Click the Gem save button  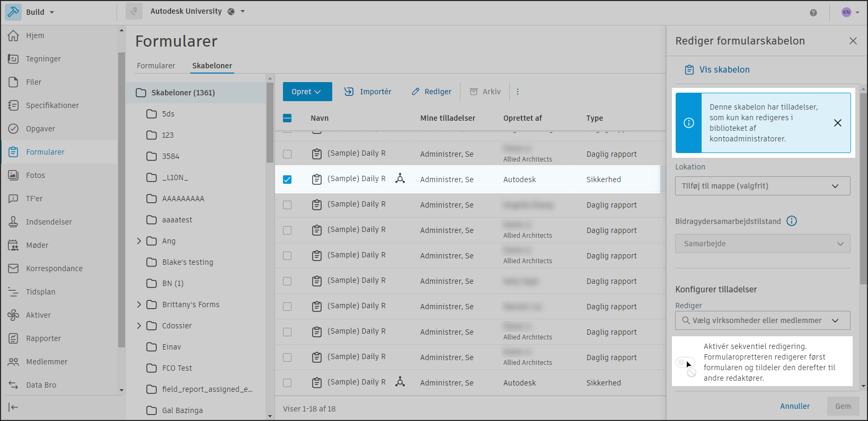[843, 406]
